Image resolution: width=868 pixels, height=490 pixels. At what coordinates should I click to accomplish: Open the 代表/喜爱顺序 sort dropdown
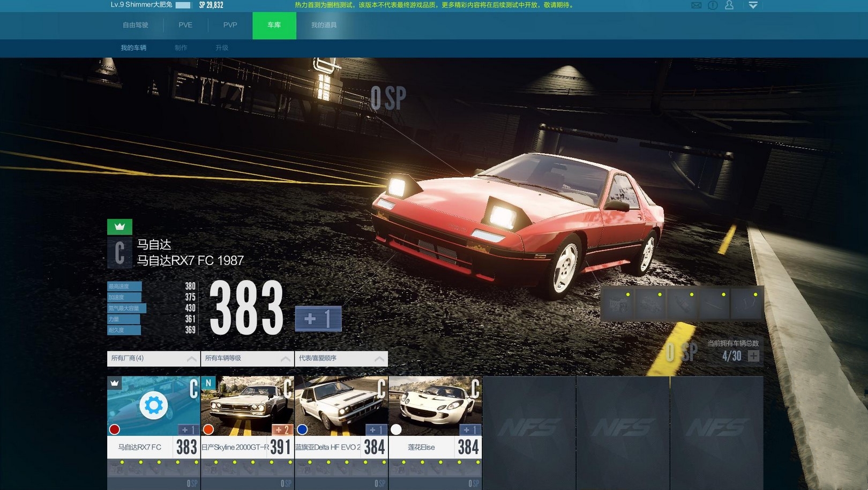point(341,358)
